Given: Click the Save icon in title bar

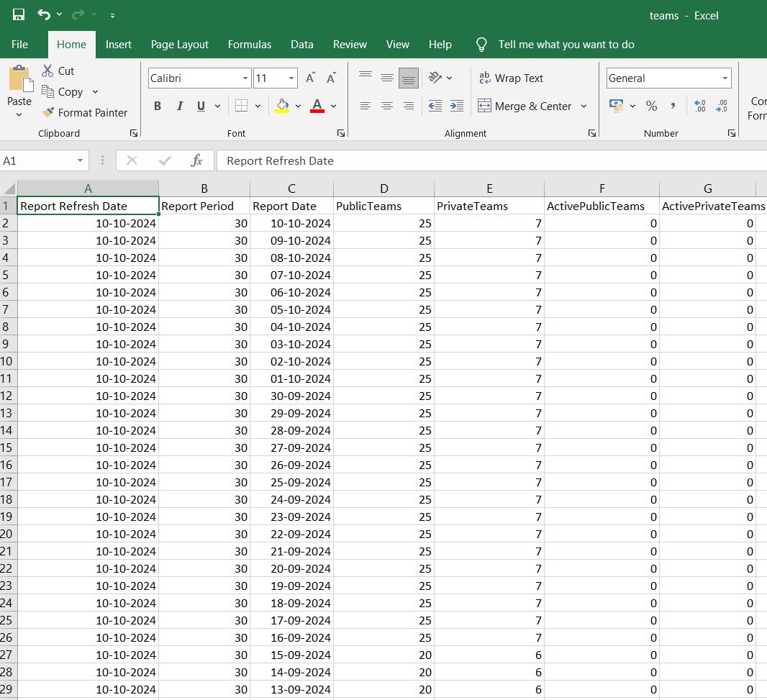Looking at the screenshot, I should coord(19,14).
